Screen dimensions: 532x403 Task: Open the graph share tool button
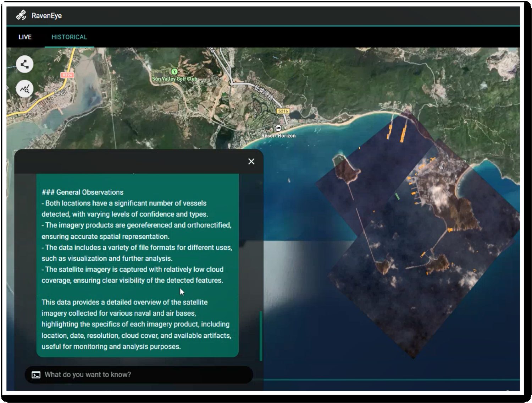[24, 64]
